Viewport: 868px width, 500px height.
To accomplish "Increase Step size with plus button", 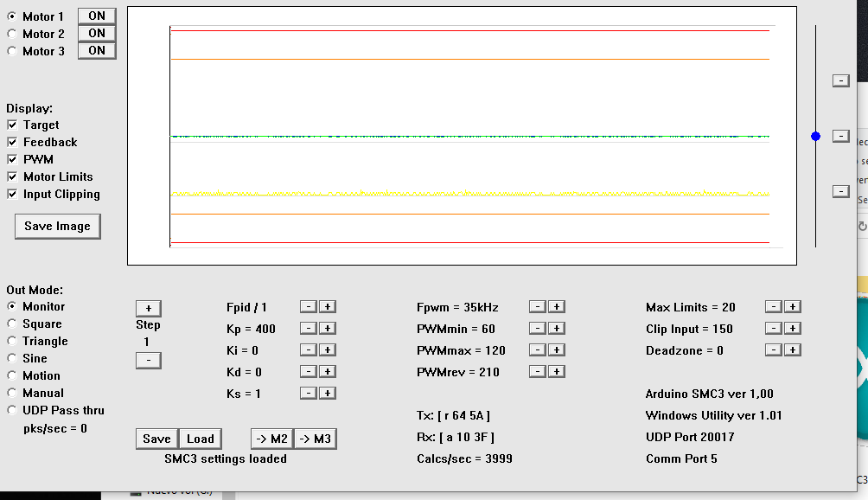I will click(x=148, y=309).
